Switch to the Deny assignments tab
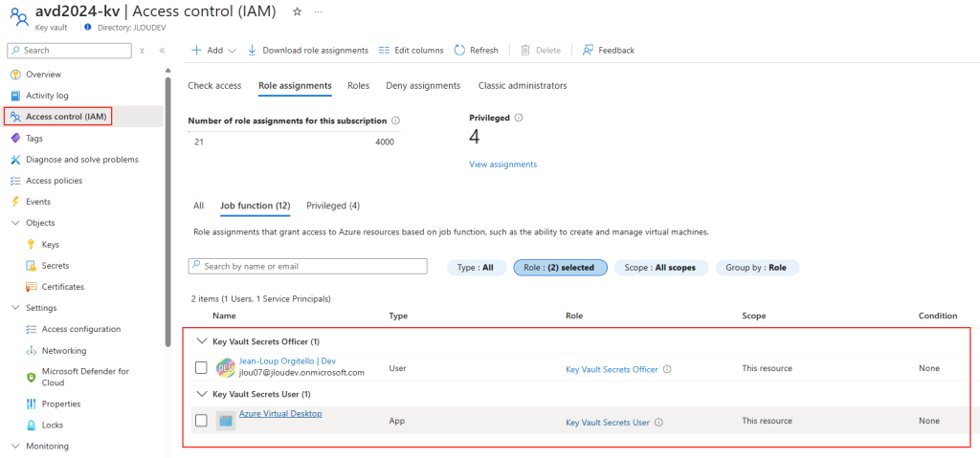The image size is (980, 458). pos(423,86)
